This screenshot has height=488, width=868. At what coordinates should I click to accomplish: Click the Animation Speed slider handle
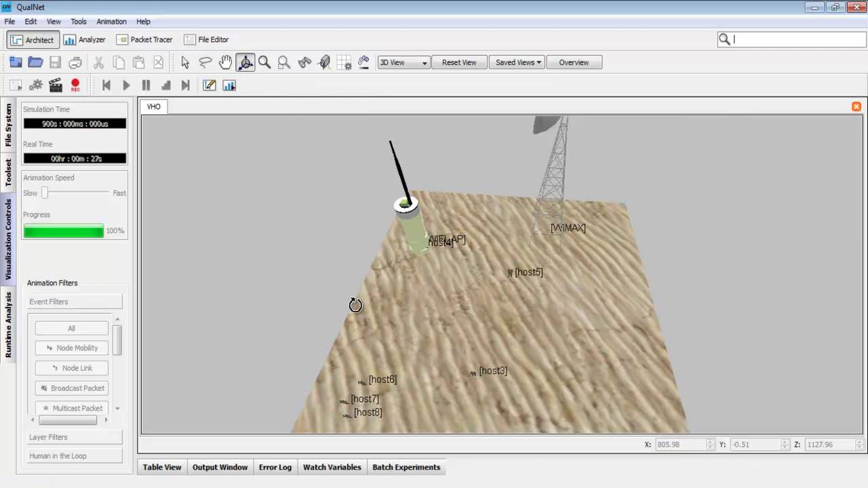pyautogui.click(x=45, y=192)
